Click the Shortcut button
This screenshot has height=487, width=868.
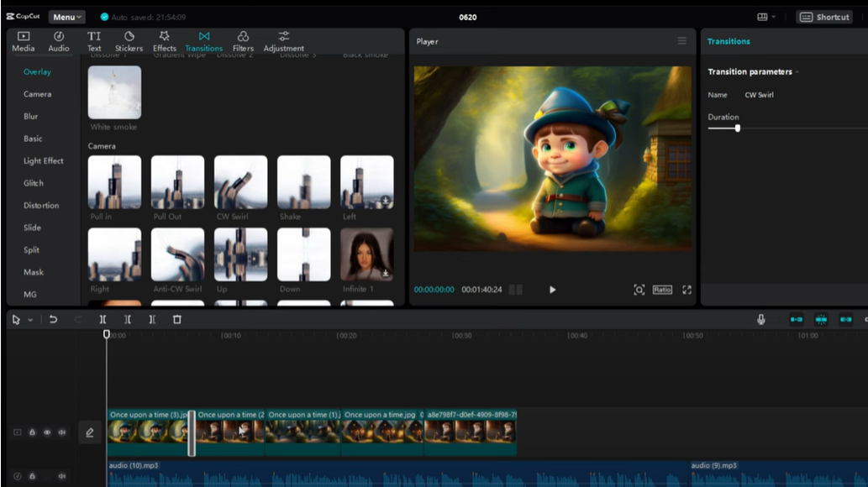pos(823,17)
